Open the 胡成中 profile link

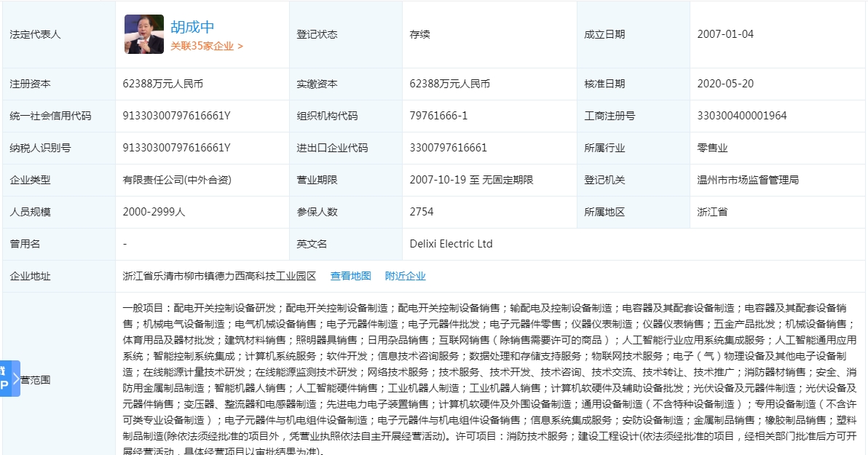(x=192, y=27)
